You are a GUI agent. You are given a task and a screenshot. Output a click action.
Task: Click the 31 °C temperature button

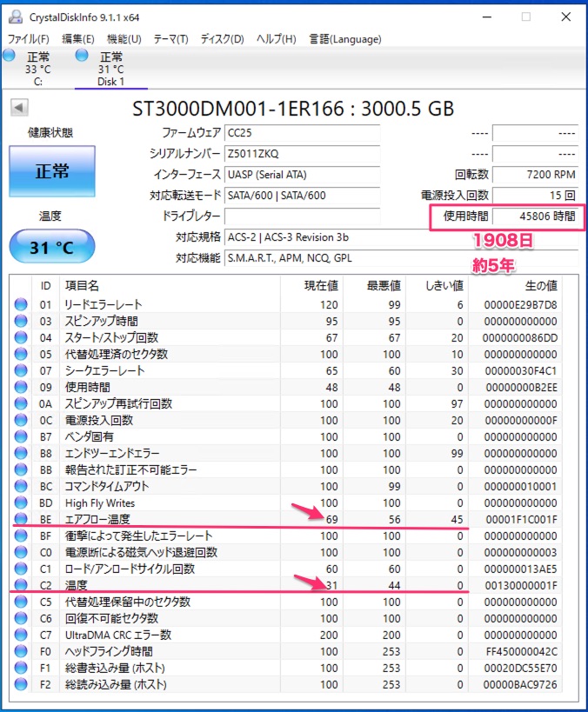pyautogui.click(x=52, y=247)
